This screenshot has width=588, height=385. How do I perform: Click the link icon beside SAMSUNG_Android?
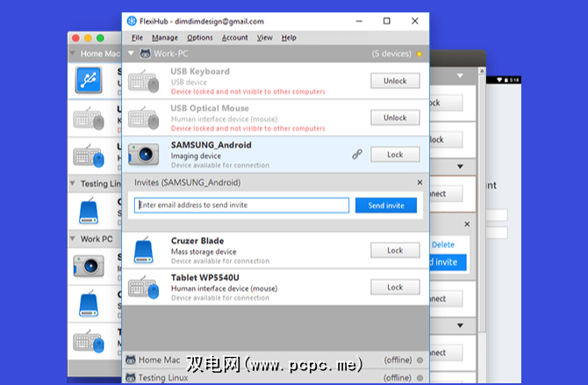pyautogui.click(x=357, y=154)
